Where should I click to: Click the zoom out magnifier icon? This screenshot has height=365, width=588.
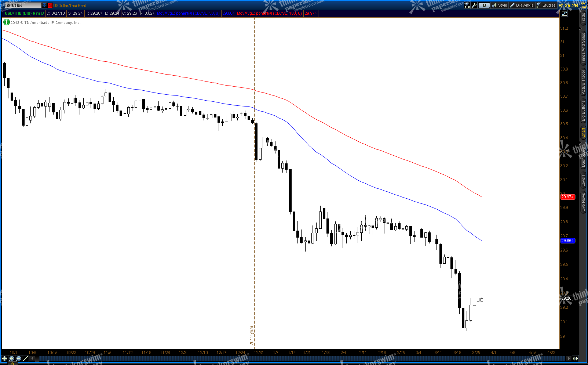(x=19, y=358)
